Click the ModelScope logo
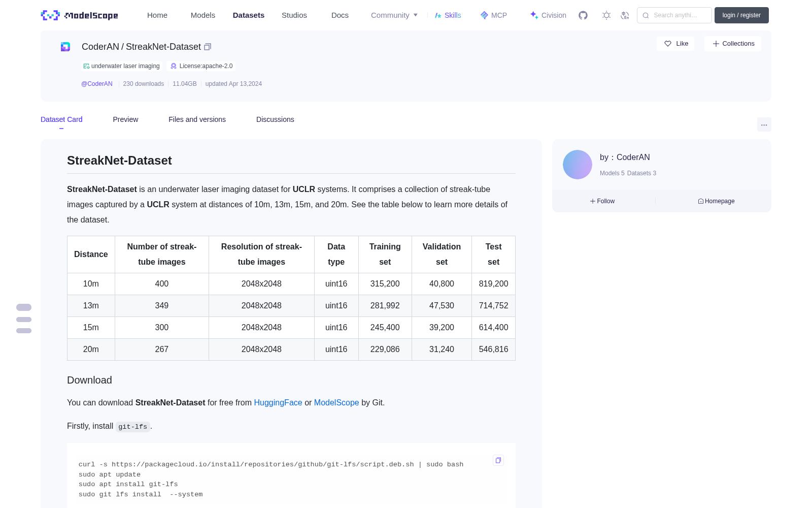 tap(80, 15)
